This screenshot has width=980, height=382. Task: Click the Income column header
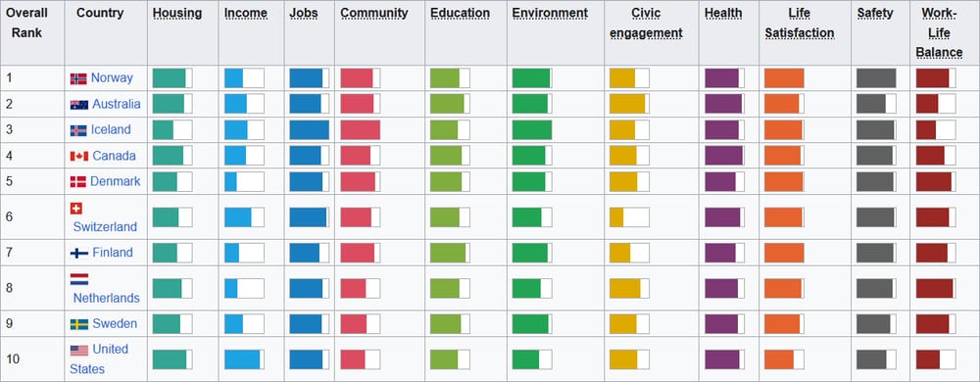[x=246, y=13]
